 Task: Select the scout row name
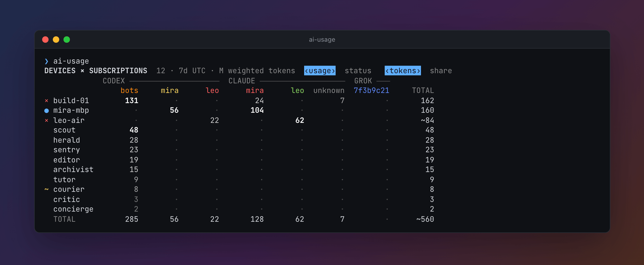pyautogui.click(x=64, y=130)
